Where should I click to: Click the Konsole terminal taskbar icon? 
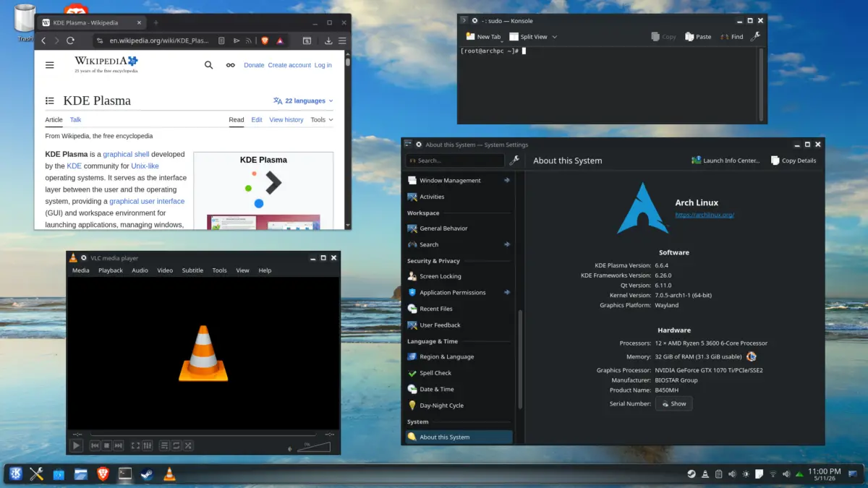pyautogui.click(x=125, y=474)
